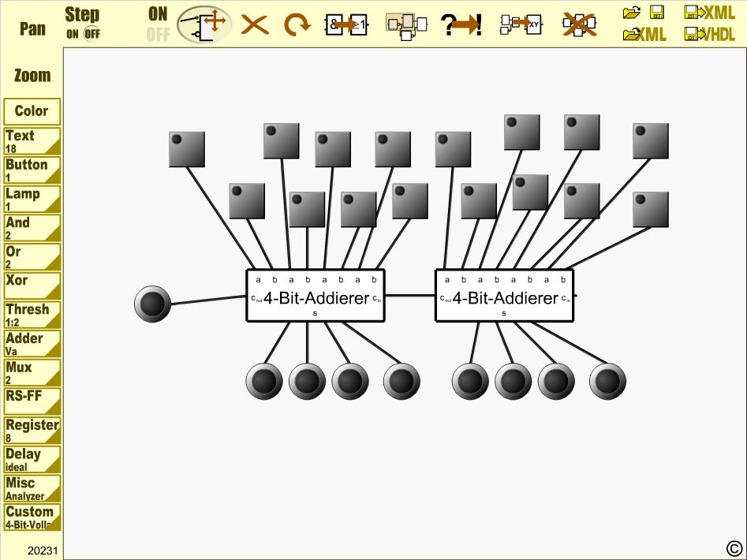Click the crossed-out circuit clear icon
747x560 pixels.
[579, 24]
